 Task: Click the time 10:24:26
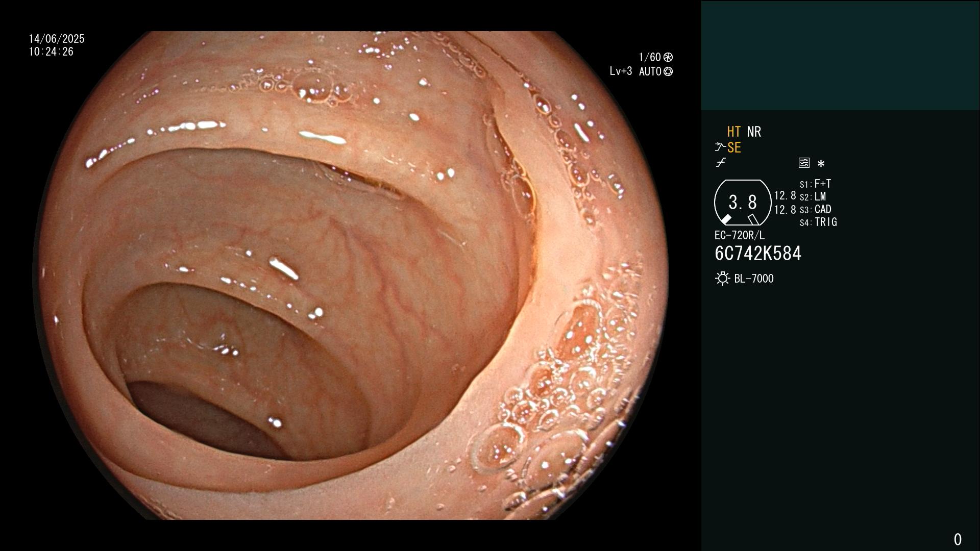(x=51, y=52)
